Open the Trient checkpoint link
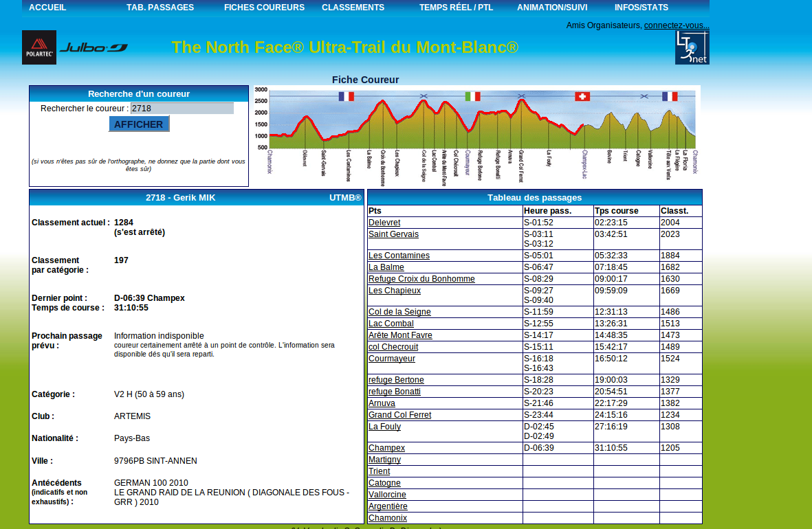Screen dimensions: 812x529 (x=379, y=471)
